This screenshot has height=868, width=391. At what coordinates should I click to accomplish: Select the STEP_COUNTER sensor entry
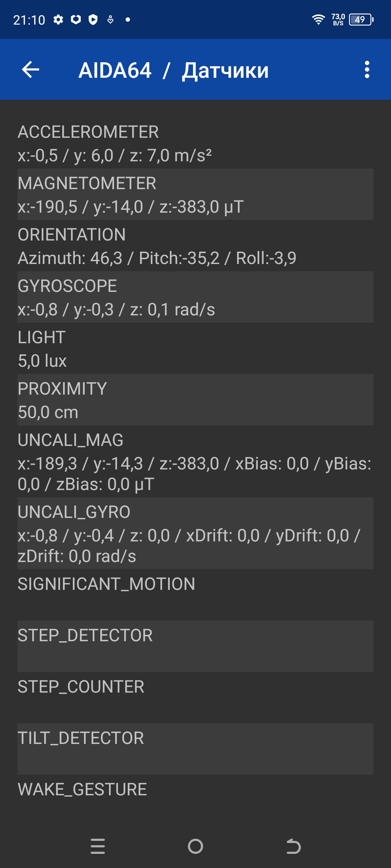pos(195,698)
